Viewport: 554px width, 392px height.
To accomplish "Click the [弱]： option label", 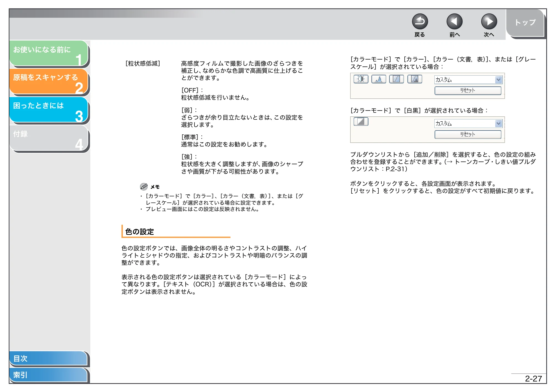I will click(189, 110).
